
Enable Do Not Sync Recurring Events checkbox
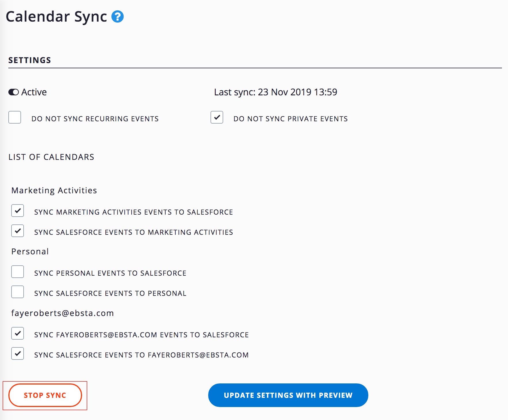[15, 117]
